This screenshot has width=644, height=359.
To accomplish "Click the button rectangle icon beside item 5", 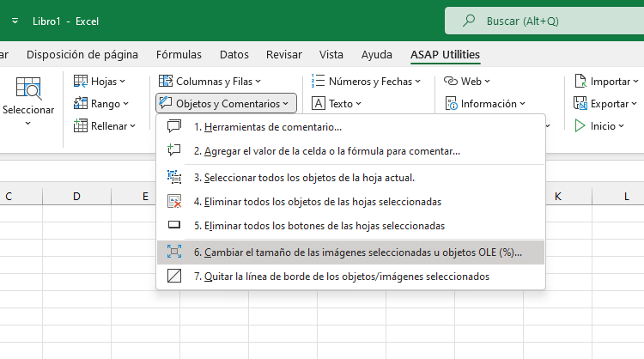I will [174, 225].
